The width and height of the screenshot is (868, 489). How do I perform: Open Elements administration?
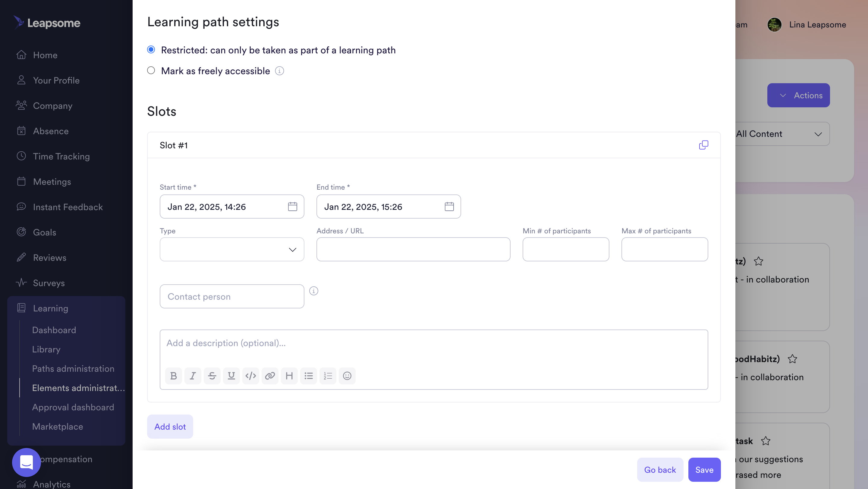point(78,388)
